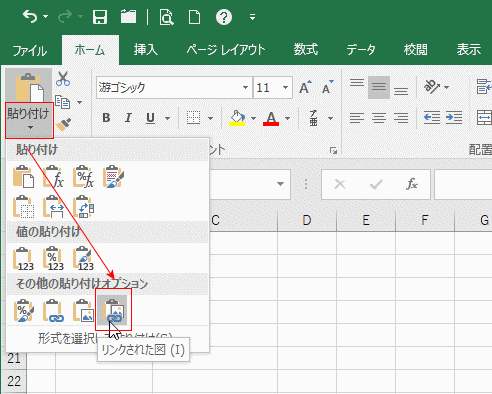This screenshot has height=394, width=492.
Task: Open the 数式 ribbon tab
Action: pyautogui.click(x=306, y=50)
